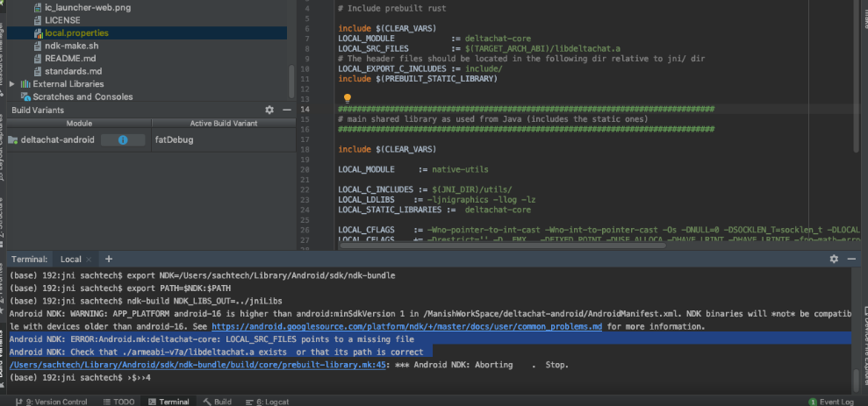The image size is (868, 406).
Task: Expand the External Libraries tree node
Action: 12,83
